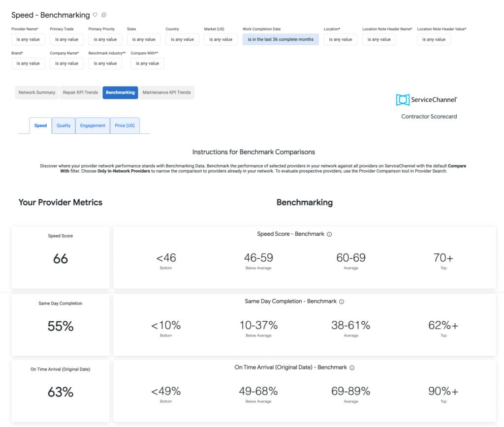Open the Market (US) filter dropdown
The image size is (504, 427).
pyautogui.click(x=220, y=39)
